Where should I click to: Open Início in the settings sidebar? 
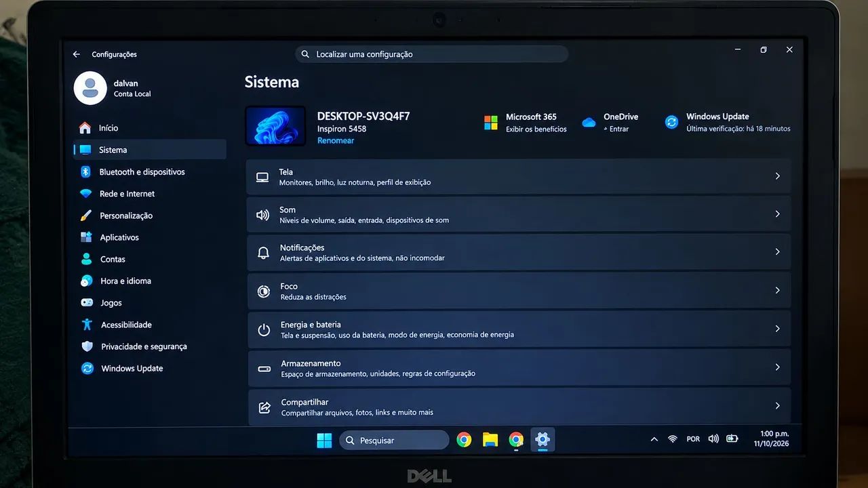(x=151, y=128)
